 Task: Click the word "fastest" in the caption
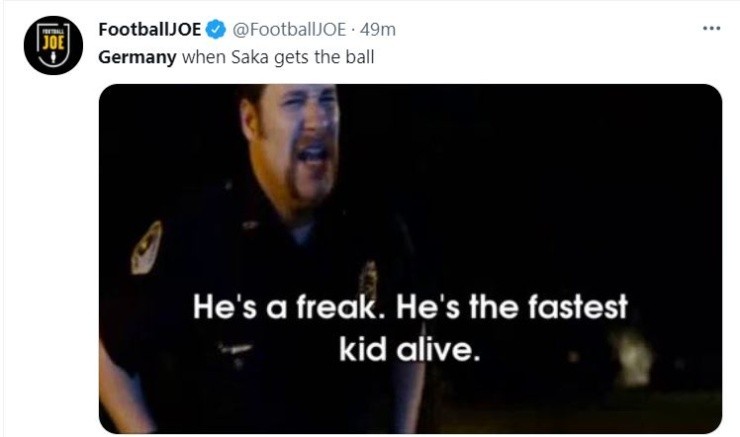point(572,308)
